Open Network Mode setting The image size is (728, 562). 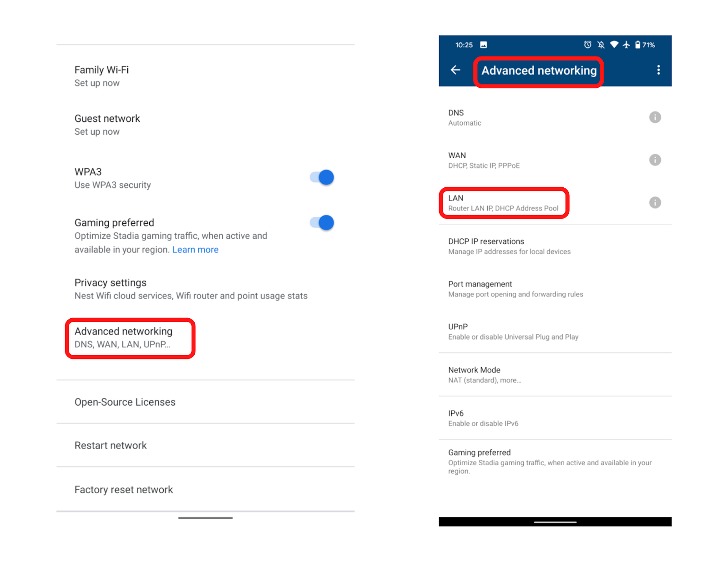click(x=555, y=375)
